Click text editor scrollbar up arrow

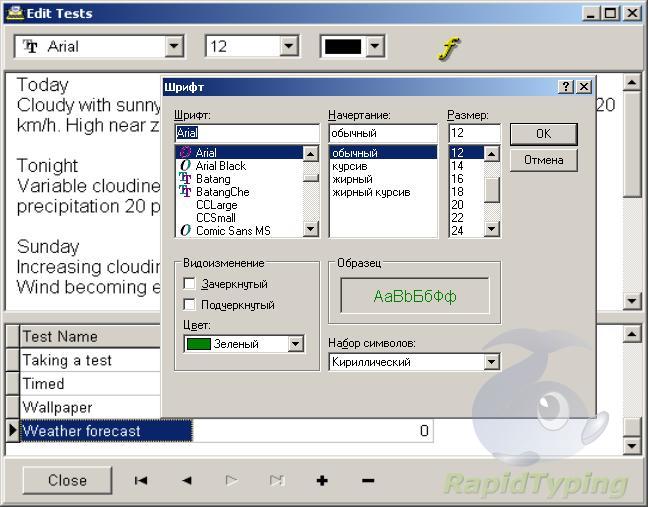pyautogui.click(x=631, y=83)
